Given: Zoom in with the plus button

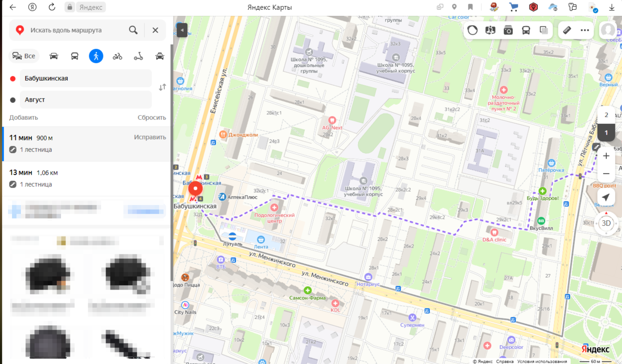Looking at the screenshot, I should click(606, 156).
